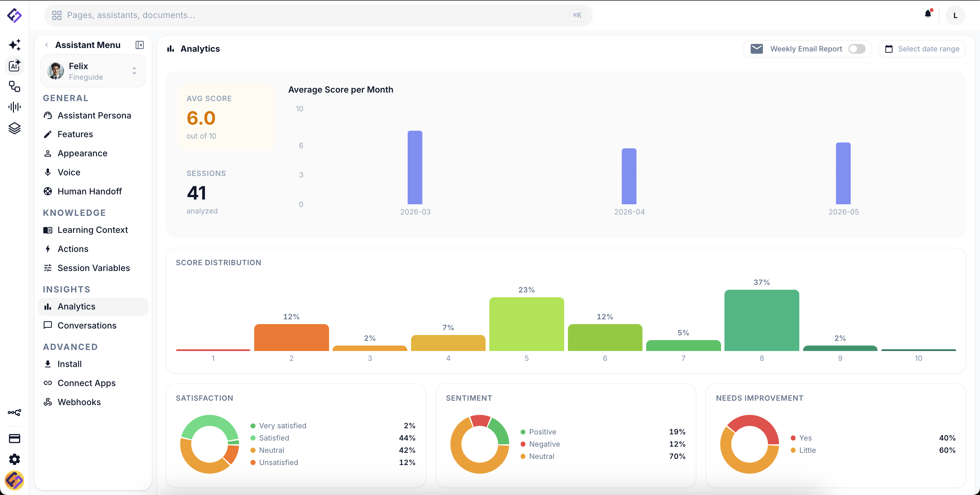Click the 23% bar for score 5
Viewport: 980px width, 495px height.
tap(526, 324)
